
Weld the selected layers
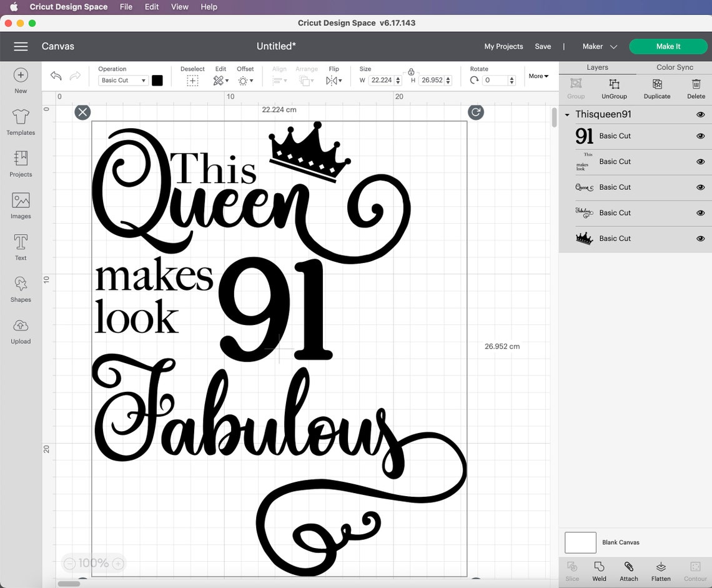599,570
